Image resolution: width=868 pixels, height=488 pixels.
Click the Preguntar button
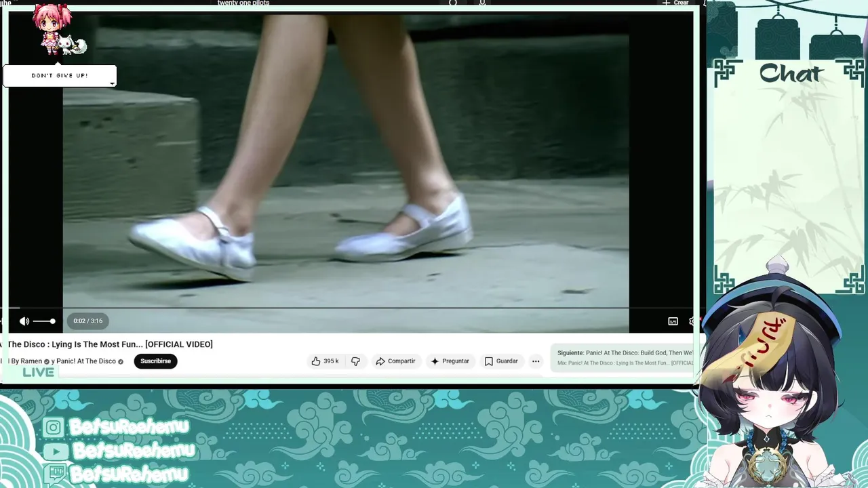click(x=450, y=361)
